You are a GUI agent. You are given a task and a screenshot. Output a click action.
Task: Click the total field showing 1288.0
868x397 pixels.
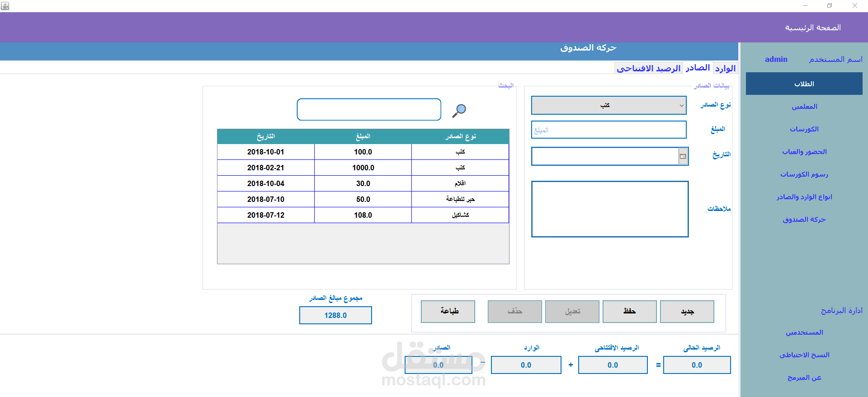(335, 315)
